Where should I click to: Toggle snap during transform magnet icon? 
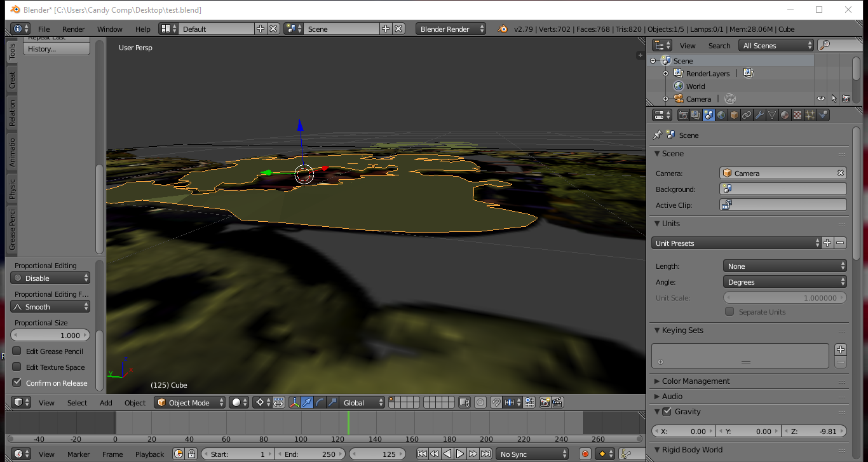pyautogui.click(x=496, y=402)
